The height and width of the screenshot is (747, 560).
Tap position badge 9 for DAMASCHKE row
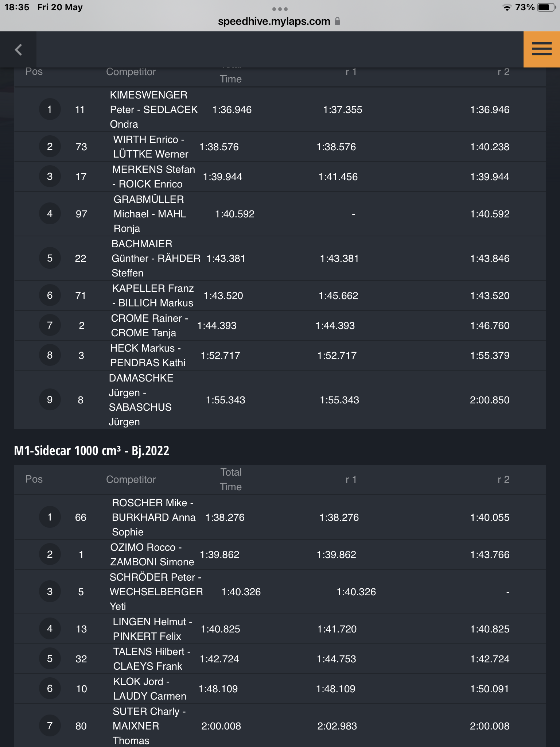(x=50, y=400)
